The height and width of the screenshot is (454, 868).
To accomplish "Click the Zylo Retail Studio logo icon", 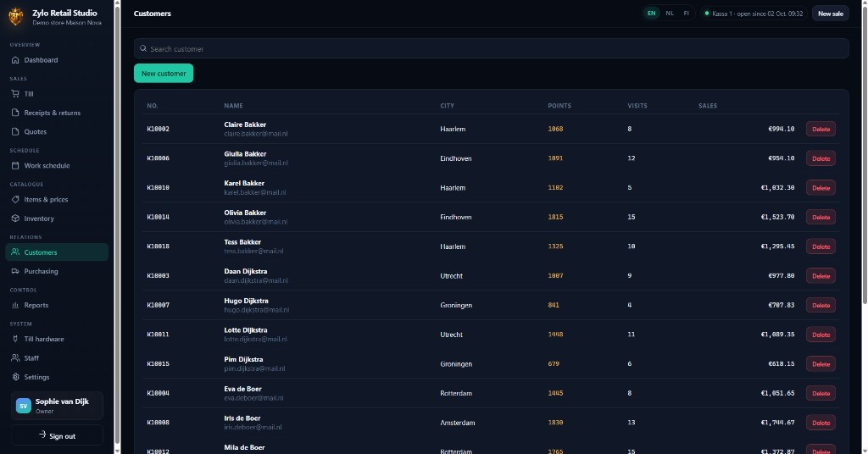I will pyautogui.click(x=16, y=17).
